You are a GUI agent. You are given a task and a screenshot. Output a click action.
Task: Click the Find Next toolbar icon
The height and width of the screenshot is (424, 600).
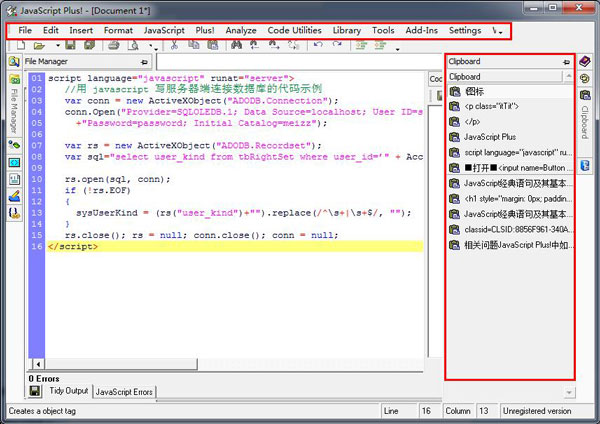[x=274, y=45]
